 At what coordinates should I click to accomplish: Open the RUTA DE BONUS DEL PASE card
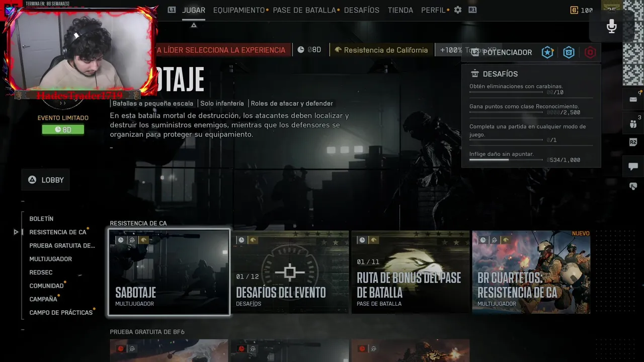click(x=411, y=272)
